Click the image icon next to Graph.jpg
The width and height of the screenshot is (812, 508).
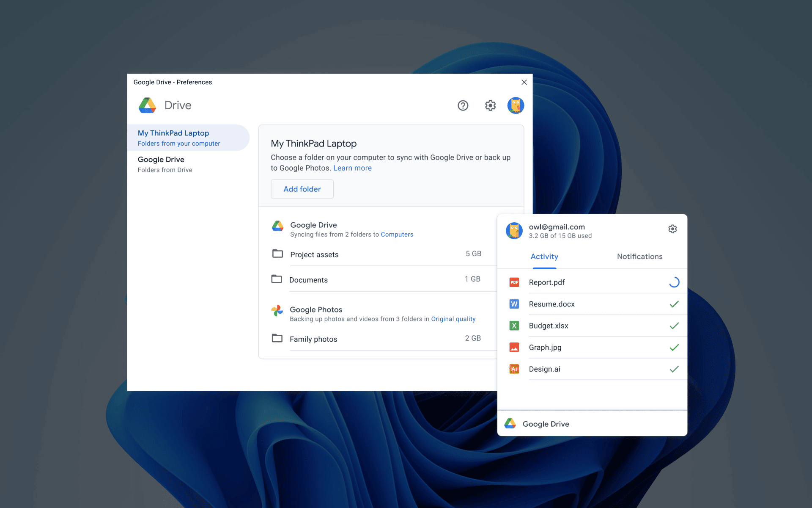coord(514,348)
